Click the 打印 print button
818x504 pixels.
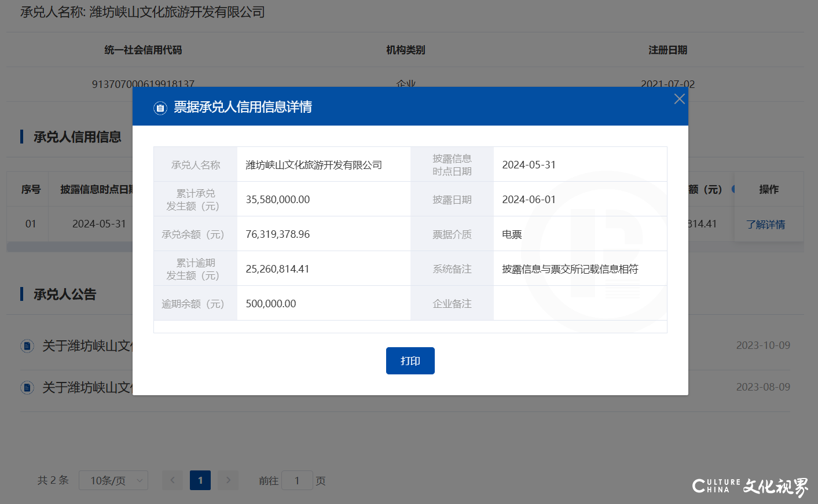pos(410,360)
